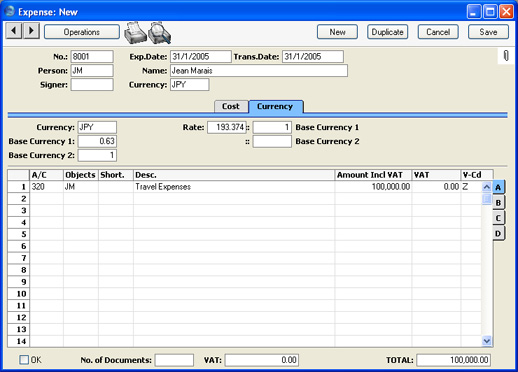Screen dimensions: 518x372
Task: Click Base Currency 2 field showing 1
Action: pyautogui.click(x=97, y=155)
